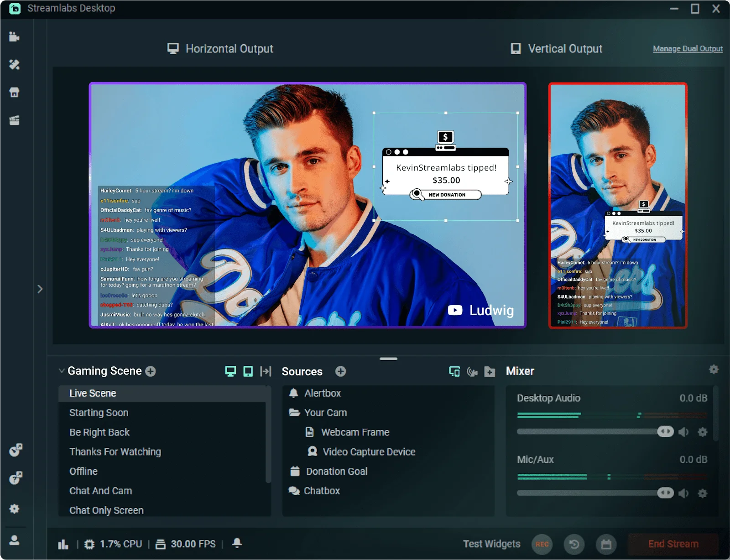
Task: Click the scene transition icon
Action: 266,371
